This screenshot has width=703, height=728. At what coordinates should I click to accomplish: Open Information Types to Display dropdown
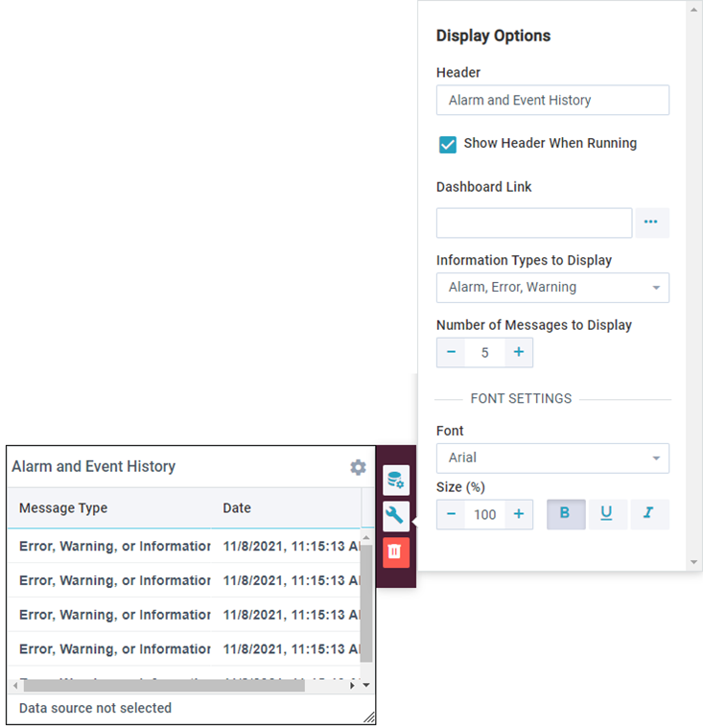tap(552, 288)
